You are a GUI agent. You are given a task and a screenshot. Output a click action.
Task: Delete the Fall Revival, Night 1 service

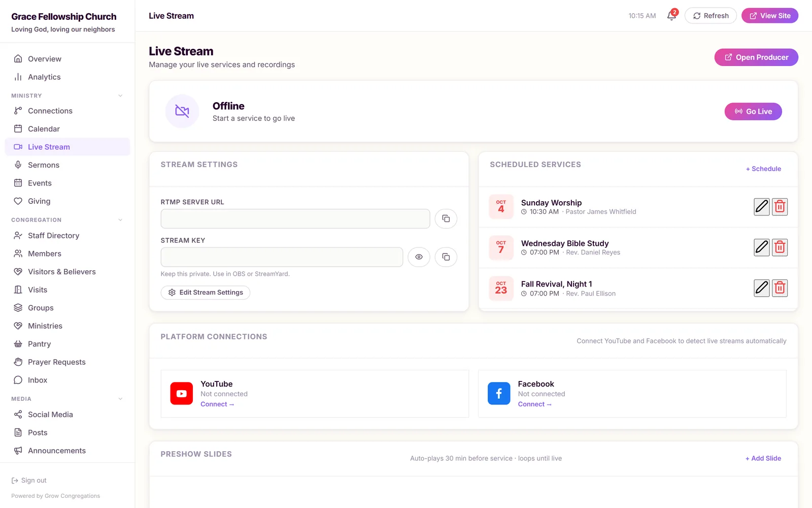pyautogui.click(x=780, y=288)
